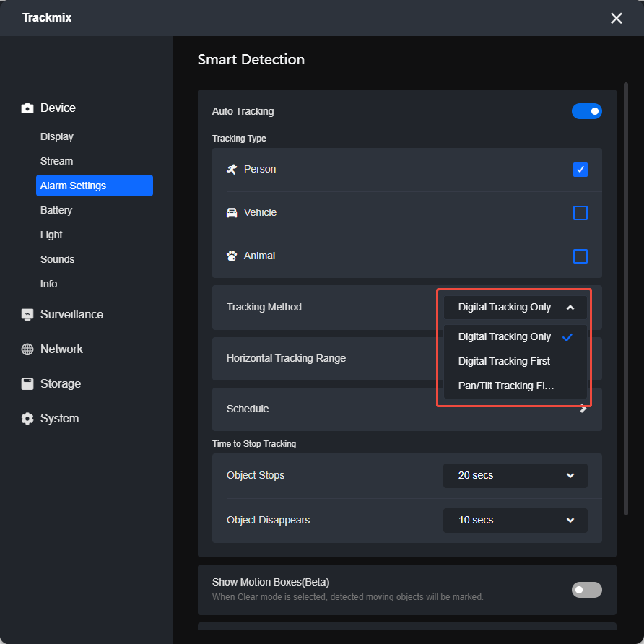This screenshot has height=644, width=644.
Task: Expand the Network section label
Action: 61,349
